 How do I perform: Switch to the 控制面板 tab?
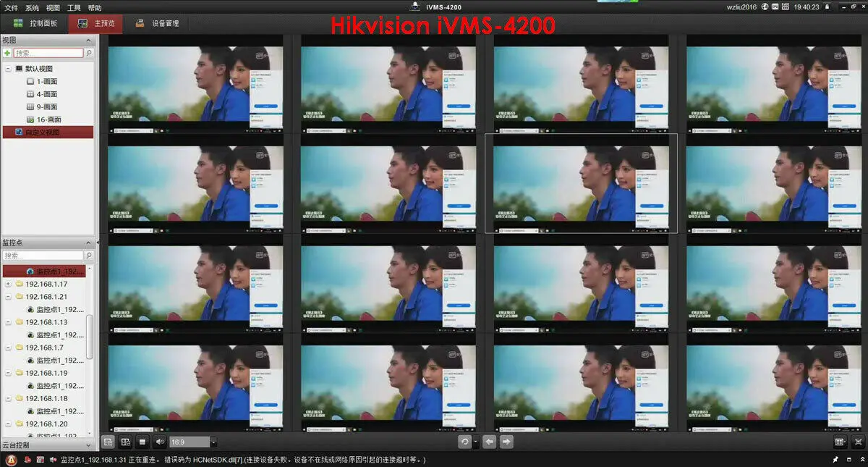click(35, 23)
